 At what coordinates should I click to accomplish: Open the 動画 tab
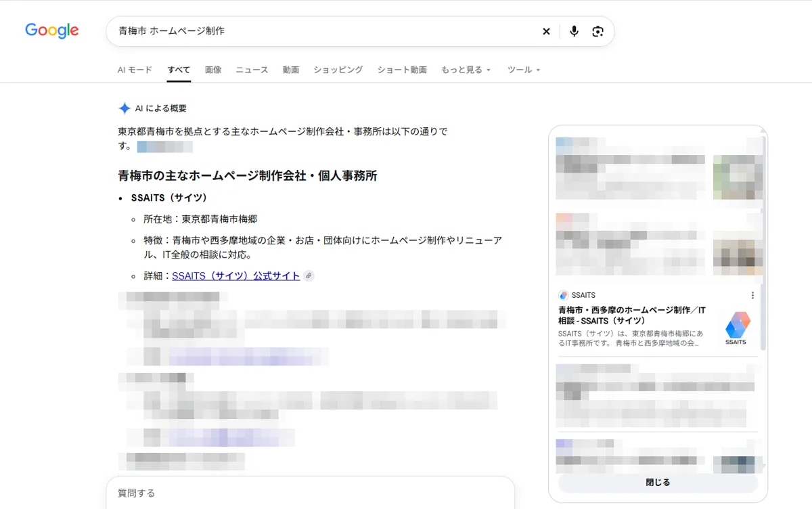(291, 70)
